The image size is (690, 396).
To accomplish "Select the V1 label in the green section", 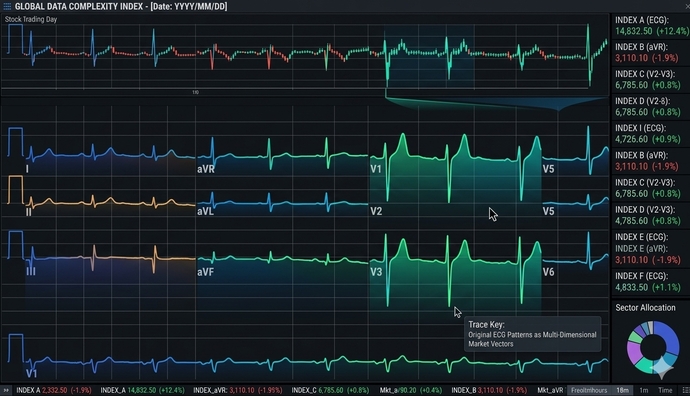I will (x=376, y=169).
